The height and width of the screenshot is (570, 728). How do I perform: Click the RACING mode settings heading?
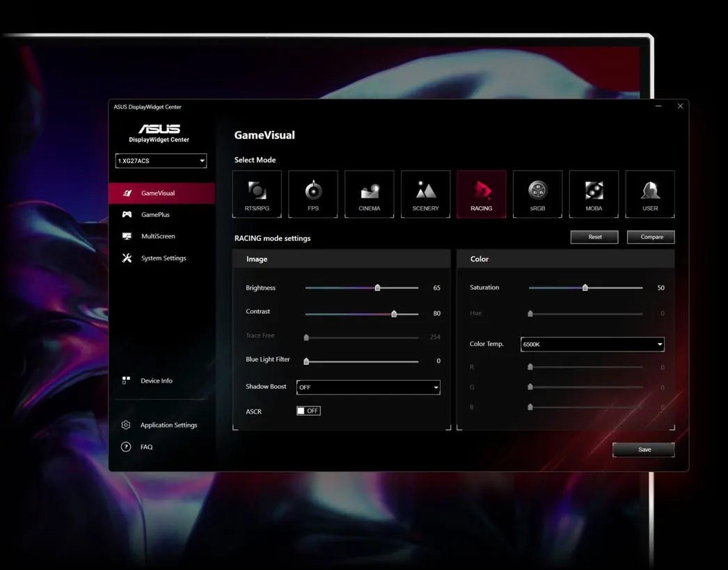(x=273, y=238)
